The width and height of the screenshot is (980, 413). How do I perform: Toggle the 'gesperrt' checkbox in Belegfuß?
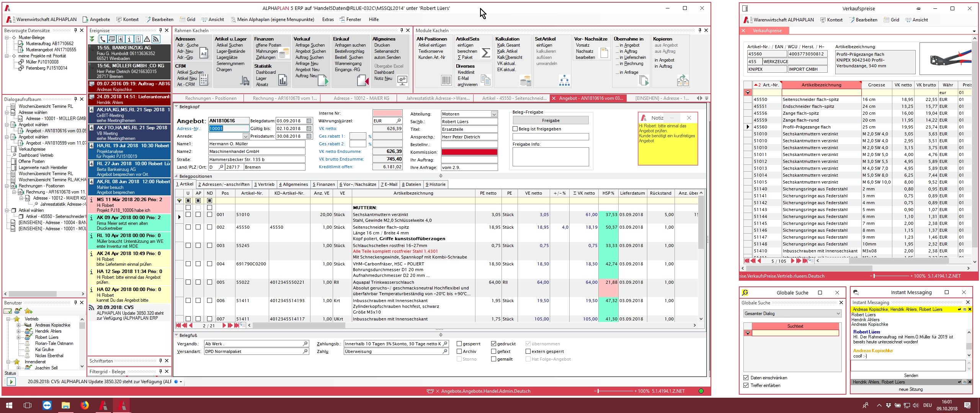point(459,344)
